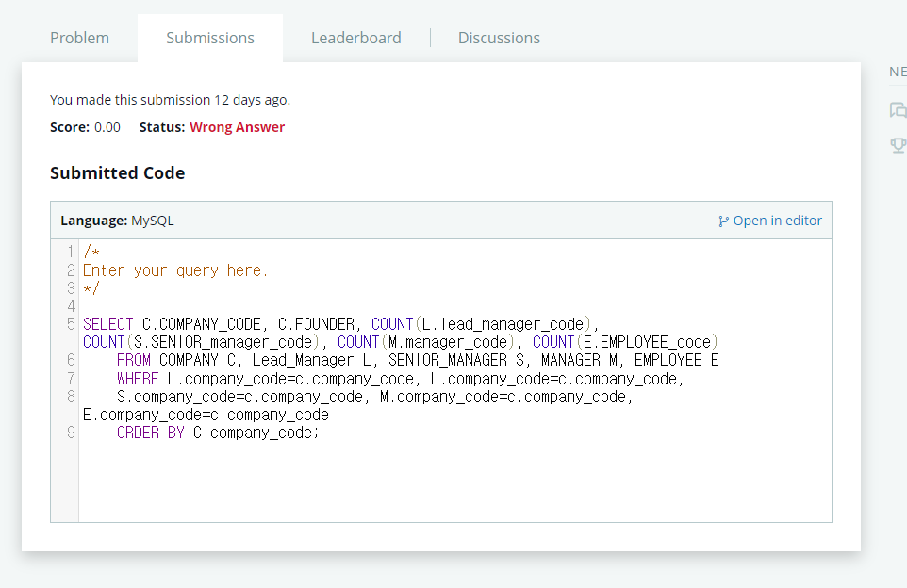The image size is (907, 588).
Task: Click the trophy icon in right sidebar
Action: (898, 144)
